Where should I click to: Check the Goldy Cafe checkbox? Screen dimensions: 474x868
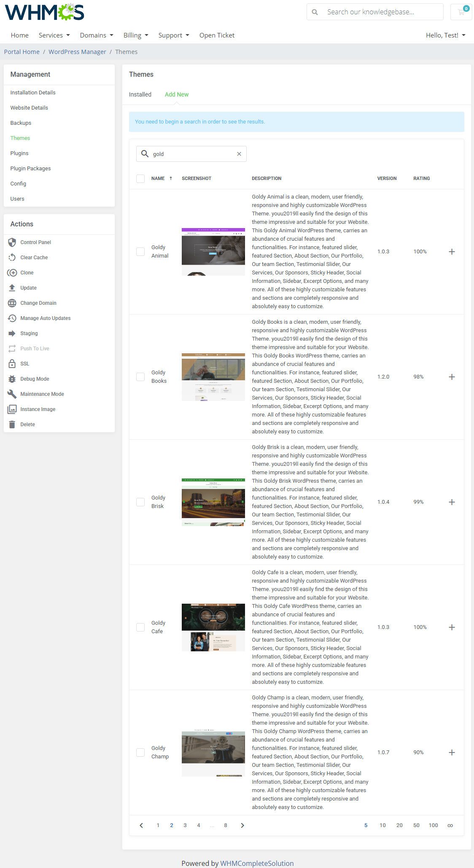tap(140, 627)
